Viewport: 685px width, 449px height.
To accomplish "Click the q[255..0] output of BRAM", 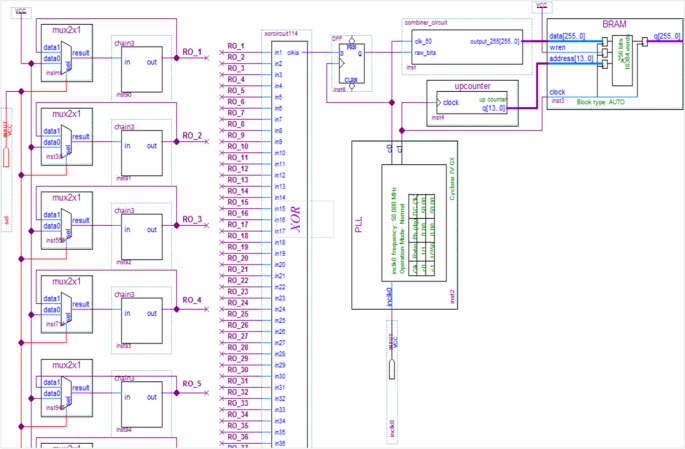I will coord(667,36).
